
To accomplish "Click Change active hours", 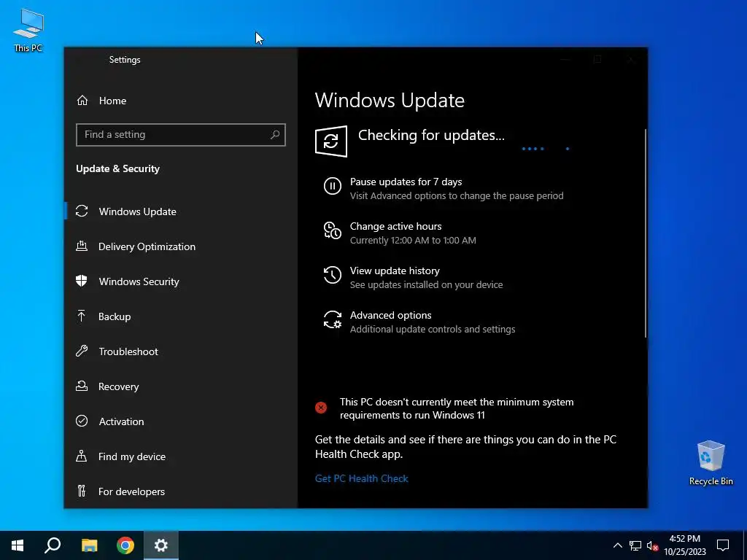I will (x=395, y=226).
